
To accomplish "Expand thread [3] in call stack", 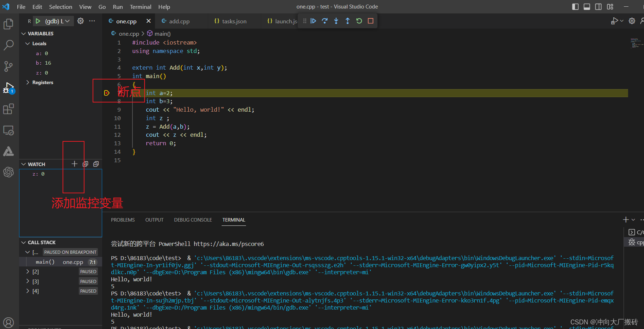I will coord(28,281).
